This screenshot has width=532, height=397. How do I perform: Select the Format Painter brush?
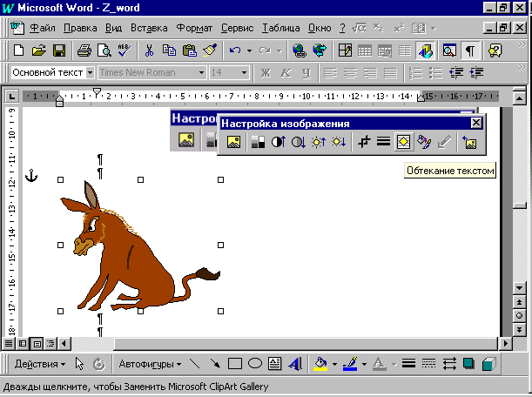[210, 50]
